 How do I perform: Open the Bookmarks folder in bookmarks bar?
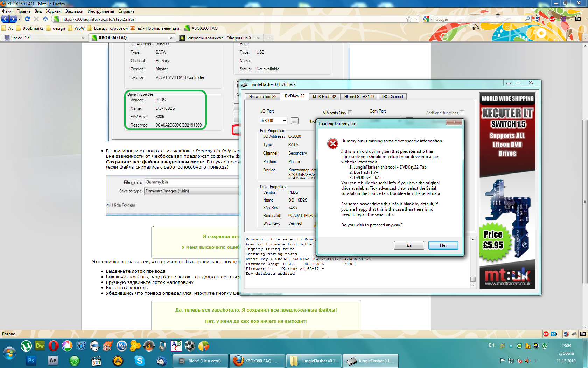point(29,28)
